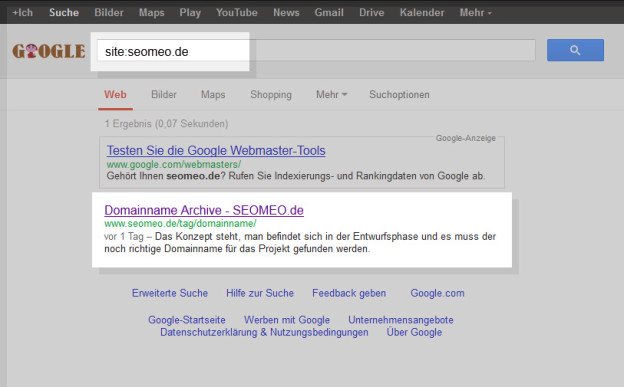Open Drive from the top bar
The height and width of the screenshot is (387, 624).
pos(372,12)
